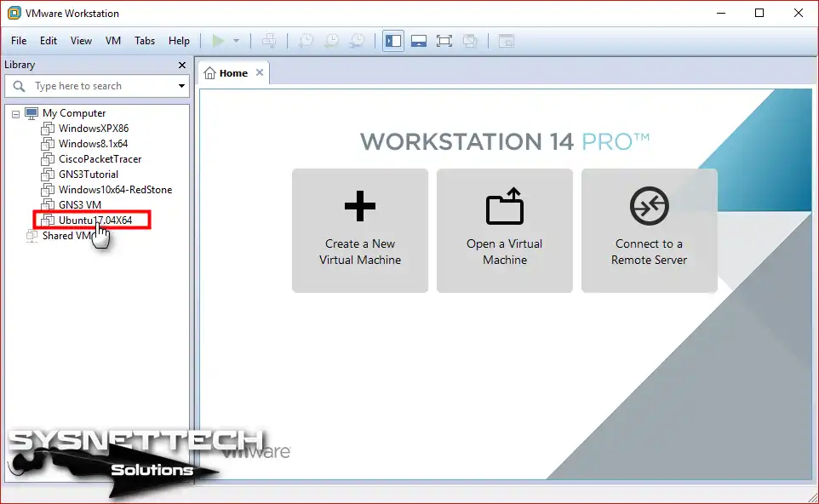Close the Library panel

coord(182,65)
